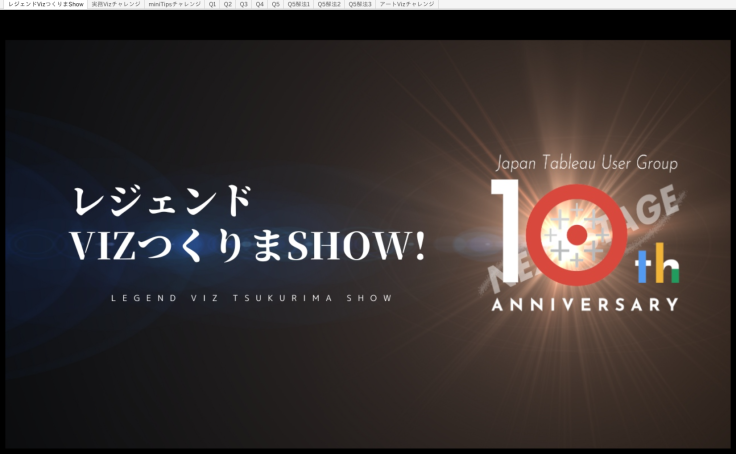Click the Japan Tableau User Group text
Viewport: 736px width, 454px height.
pyautogui.click(x=587, y=162)
